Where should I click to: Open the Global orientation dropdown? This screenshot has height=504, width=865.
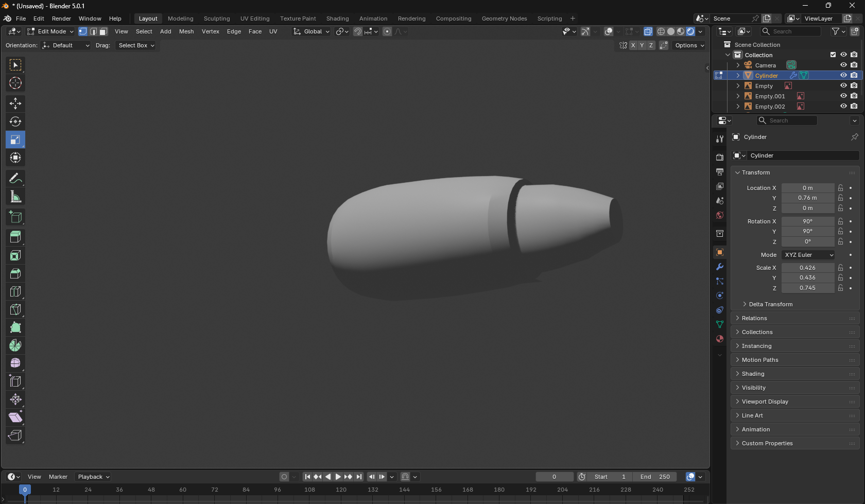(x=312, y=31)
